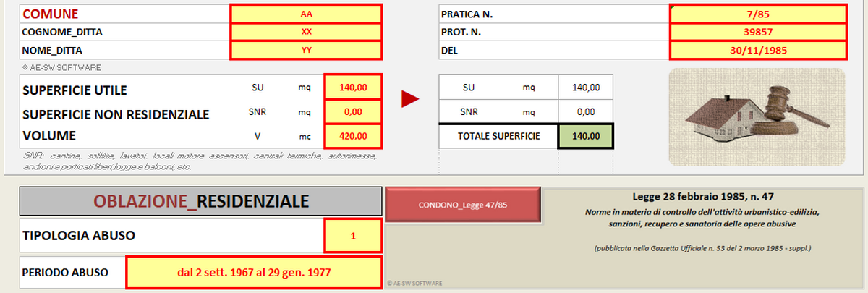
Task: Select the SNR summary value cell on right
Action: 585,112
